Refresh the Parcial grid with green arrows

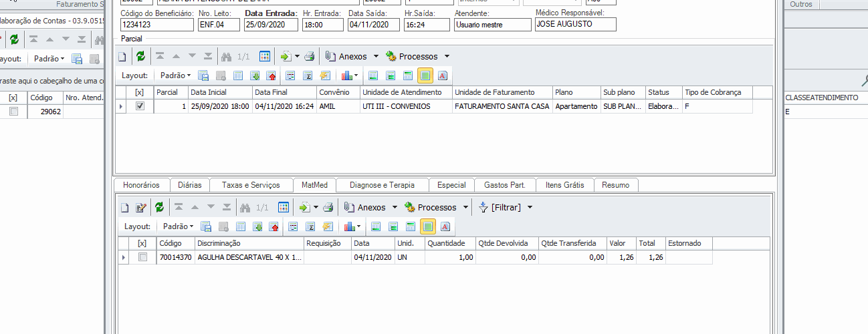tap(140, 57)
